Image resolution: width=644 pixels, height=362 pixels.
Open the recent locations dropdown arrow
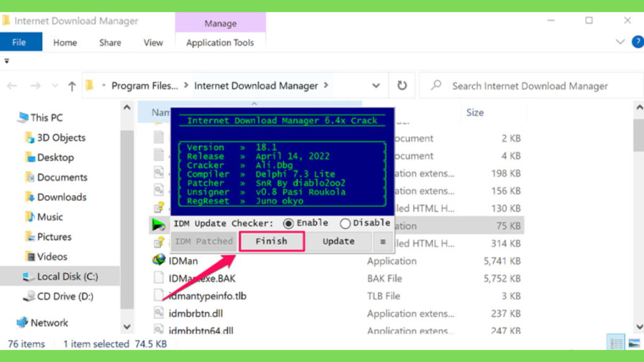55,85
